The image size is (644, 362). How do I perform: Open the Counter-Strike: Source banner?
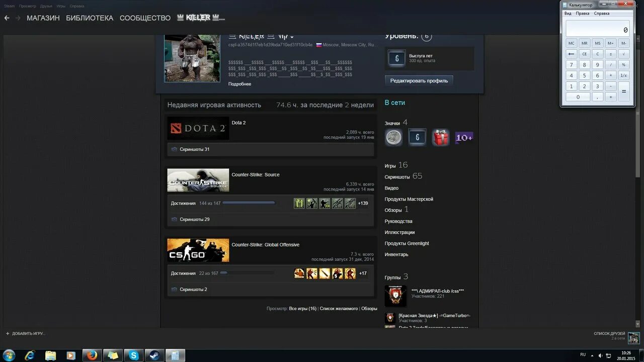(x=198, y=180)
